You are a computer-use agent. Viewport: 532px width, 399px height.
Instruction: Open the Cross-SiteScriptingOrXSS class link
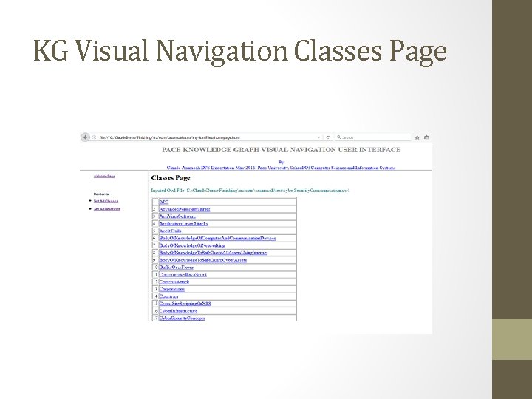click(x=185, y=304)
